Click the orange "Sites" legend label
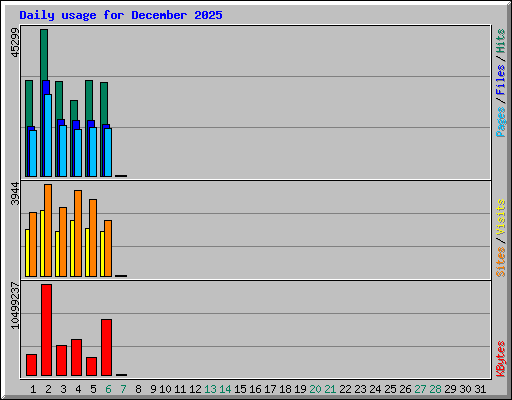The height and width of the screenshot is (400, 512). click(501, 262)
